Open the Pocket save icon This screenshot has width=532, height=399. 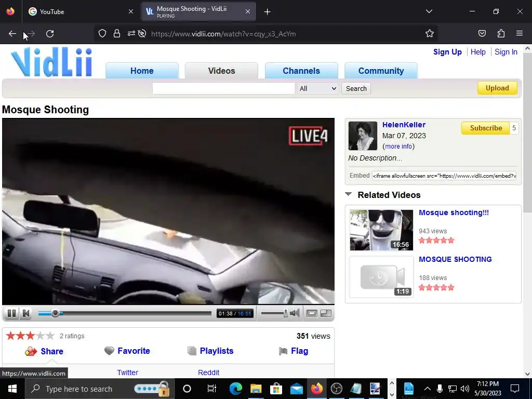(482, 33)
